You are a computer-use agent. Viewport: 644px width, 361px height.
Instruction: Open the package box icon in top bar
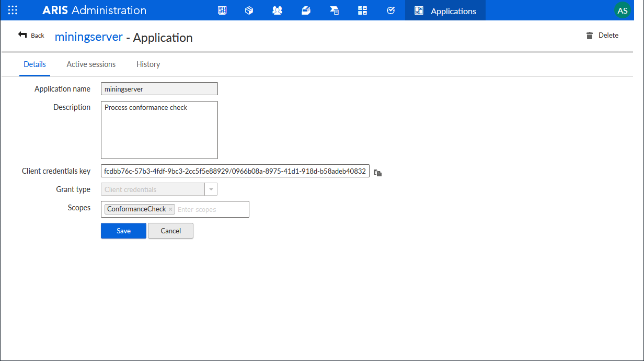[249, 10]
